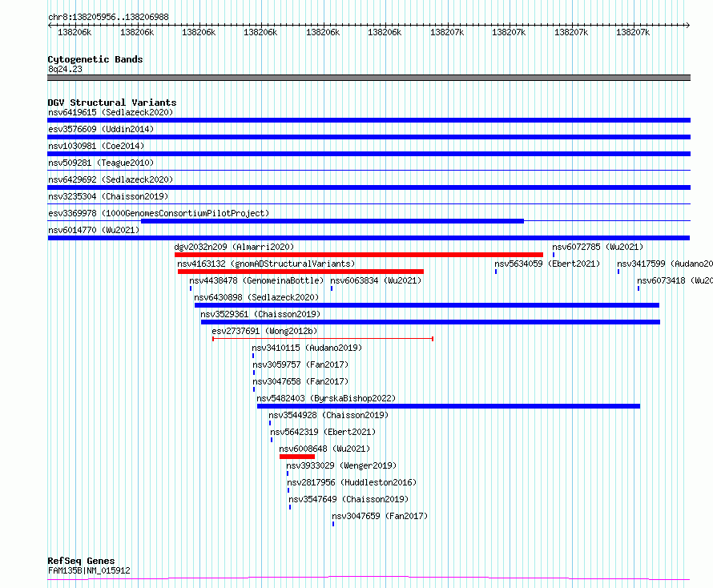Click nsv6072785 (Wu2021) label
The height and width of the screenshot is (588, 713).
pyautogui.click(x=598, y=247)
